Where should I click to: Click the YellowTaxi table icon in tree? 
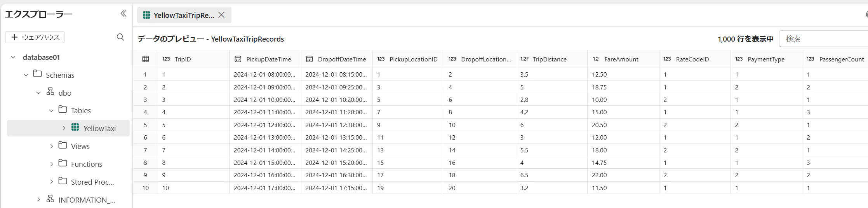click(x=75, y=127)
